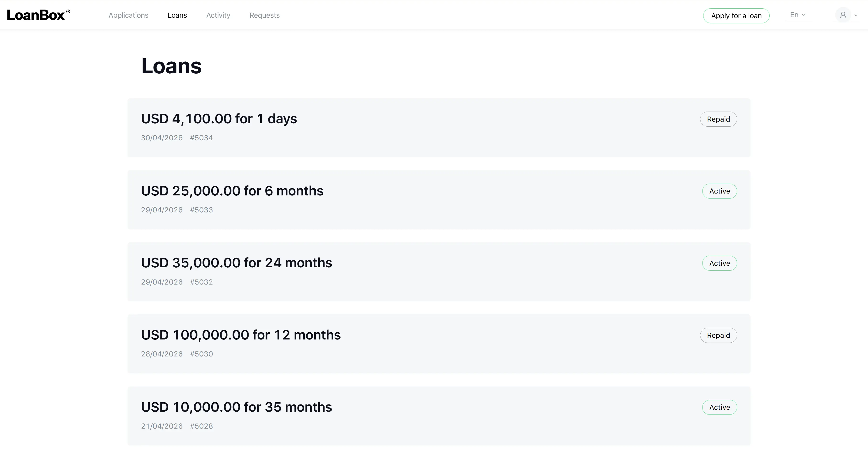The image size is (868, 452).
Task: Click the Repaid badge on loan #5034
Action: click(718, 119)
